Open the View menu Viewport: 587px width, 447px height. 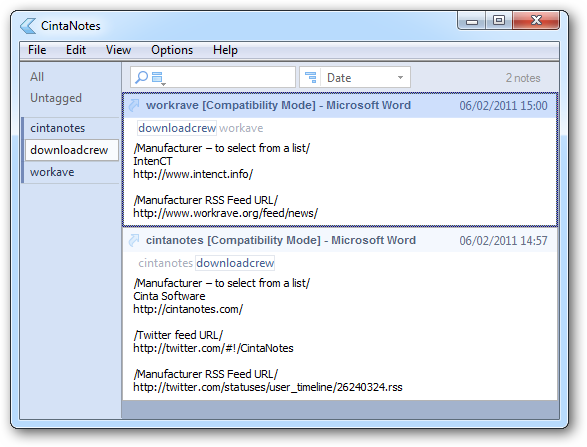point(118,50)
